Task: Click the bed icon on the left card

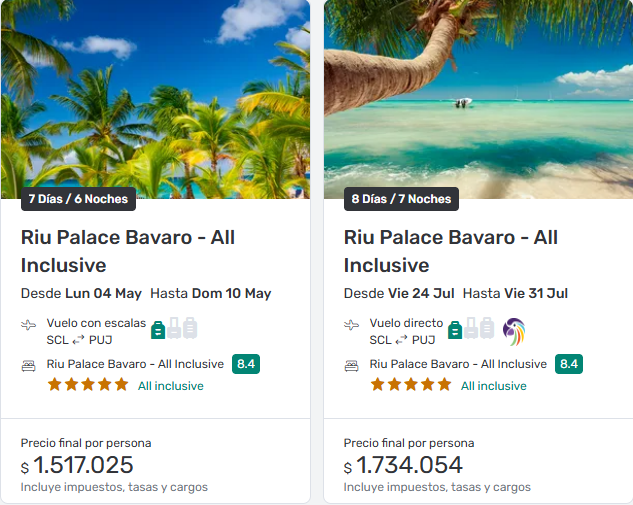Action: 29,365
